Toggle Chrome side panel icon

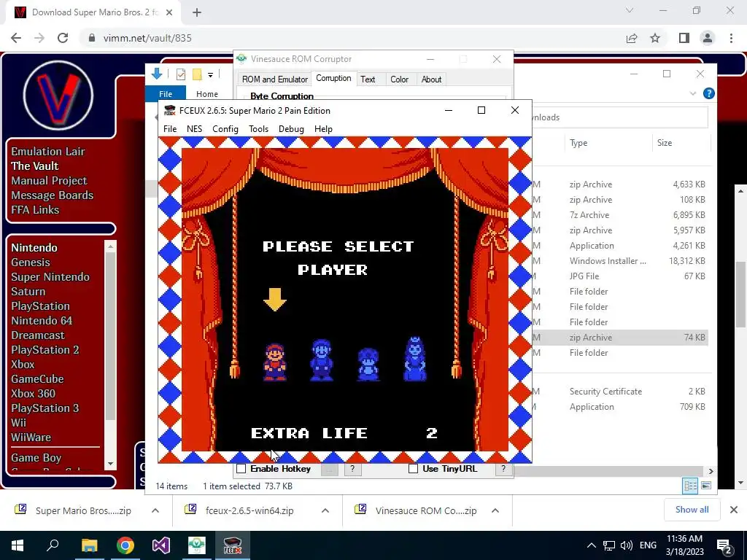point(684,38)
